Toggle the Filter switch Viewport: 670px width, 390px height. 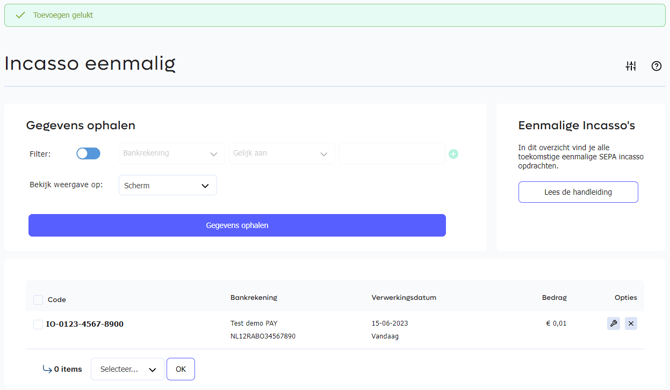[x=88, y=153]
